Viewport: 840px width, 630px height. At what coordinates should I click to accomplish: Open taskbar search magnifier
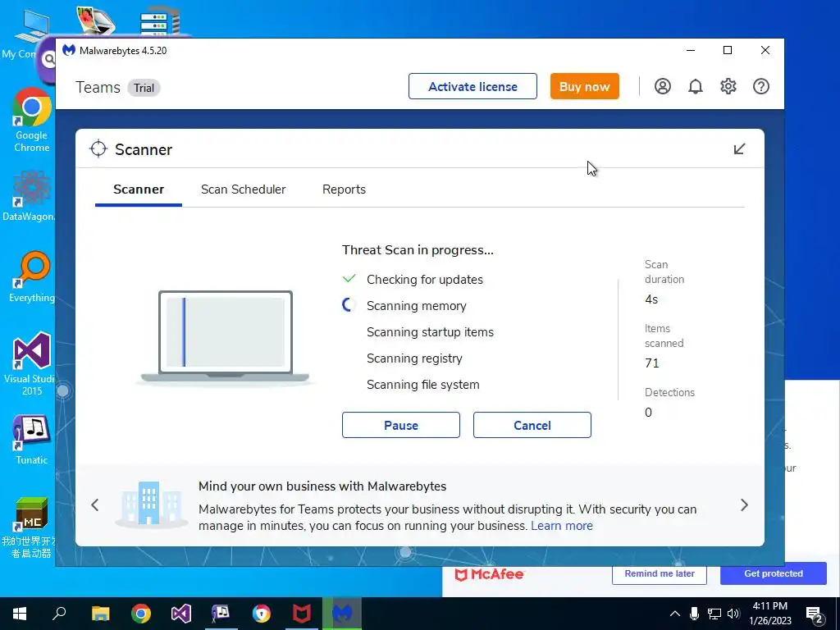pyautogui.click(x=59, y=614)
